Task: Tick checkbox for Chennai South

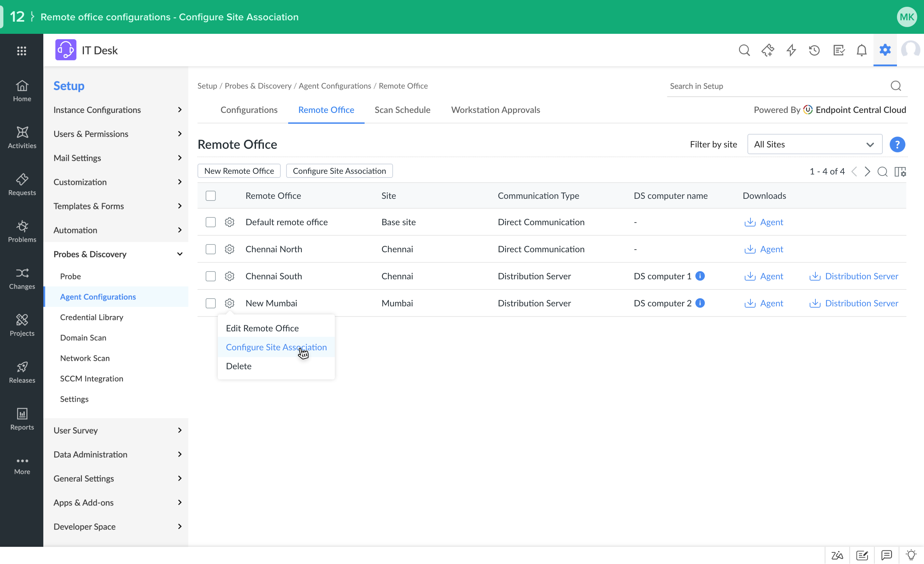Action: (210, 276)
